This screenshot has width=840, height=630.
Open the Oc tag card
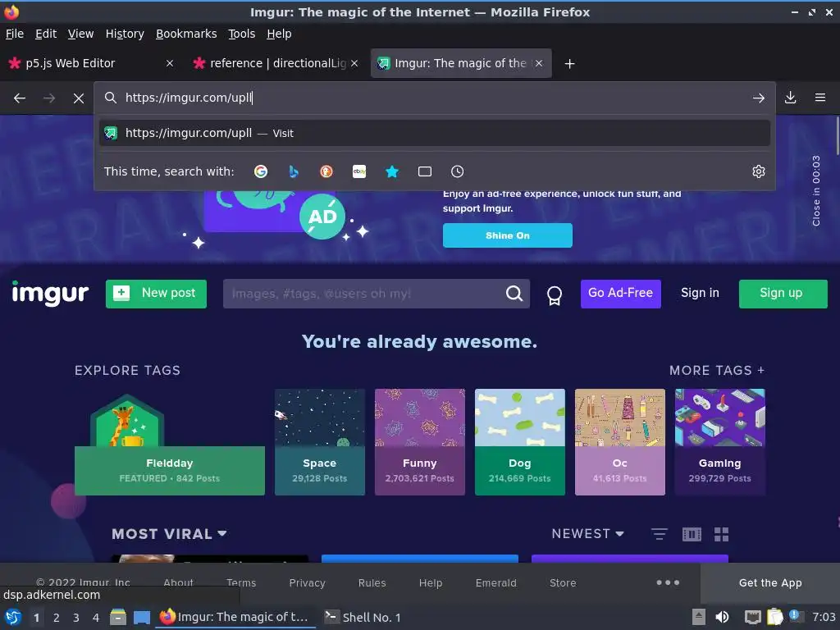(x=620, y=442)
